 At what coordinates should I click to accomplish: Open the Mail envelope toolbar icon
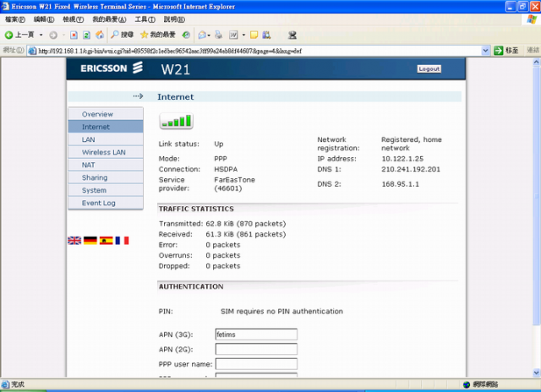coord(203,35)
